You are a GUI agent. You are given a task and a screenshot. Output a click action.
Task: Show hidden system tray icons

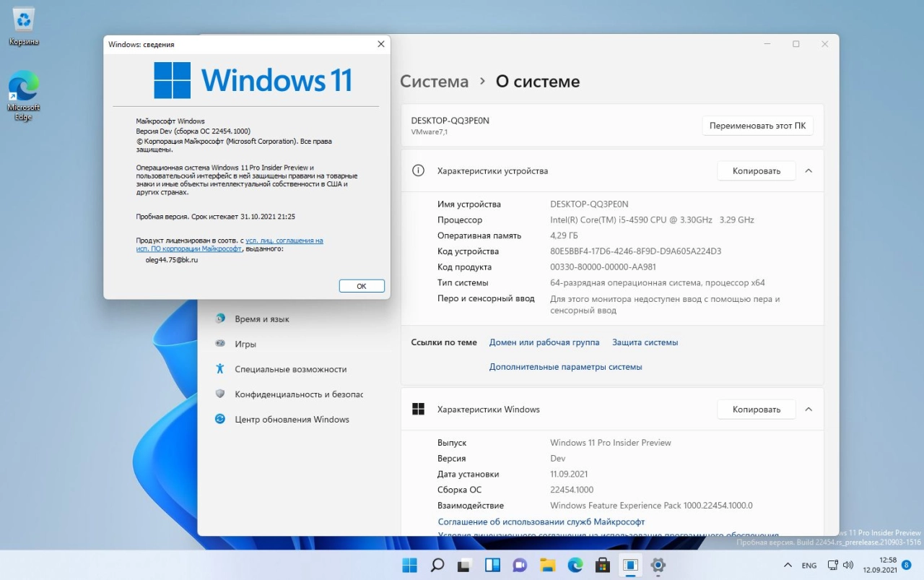coord(788,565)
